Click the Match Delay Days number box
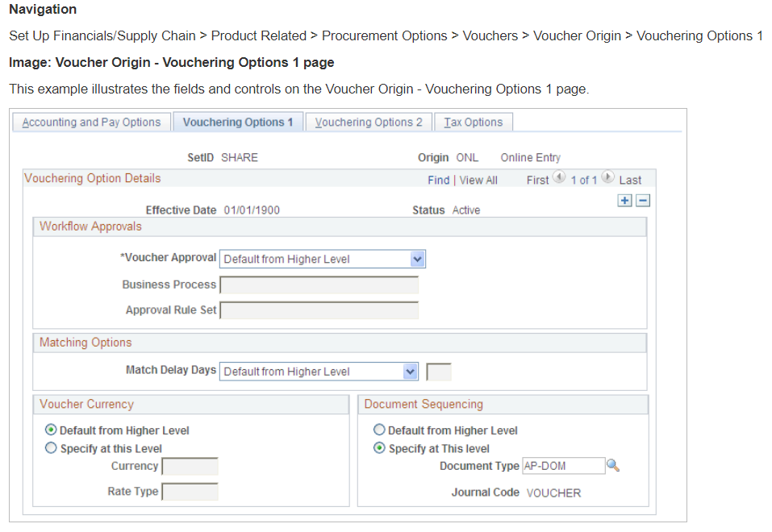772x532 pixels. [x=439, y=372]
